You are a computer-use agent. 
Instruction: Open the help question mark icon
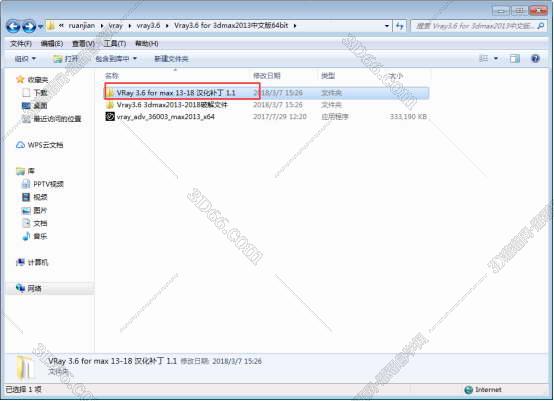coord(535,59)
